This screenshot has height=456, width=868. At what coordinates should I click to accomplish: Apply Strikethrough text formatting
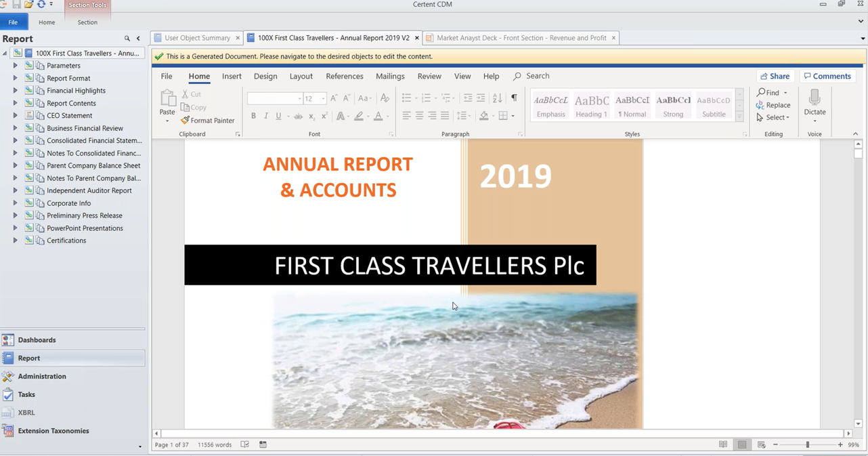coord(298,117)
